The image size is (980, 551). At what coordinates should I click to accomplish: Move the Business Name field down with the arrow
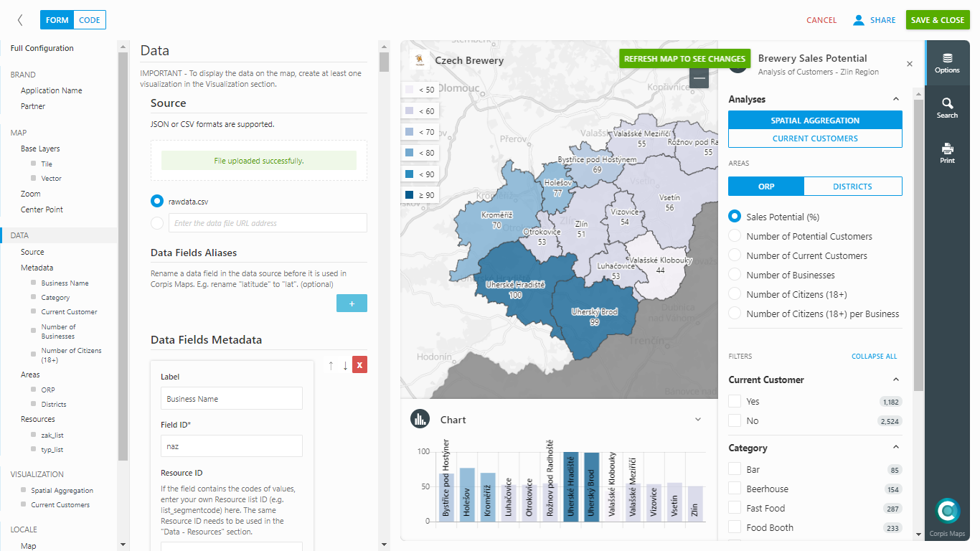[345, 365]
